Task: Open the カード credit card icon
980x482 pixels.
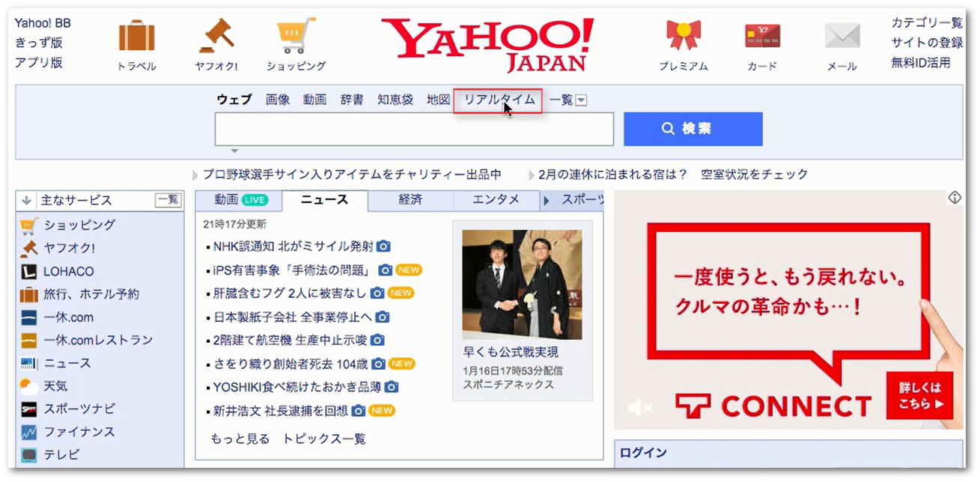Action: tap(762, 36)
